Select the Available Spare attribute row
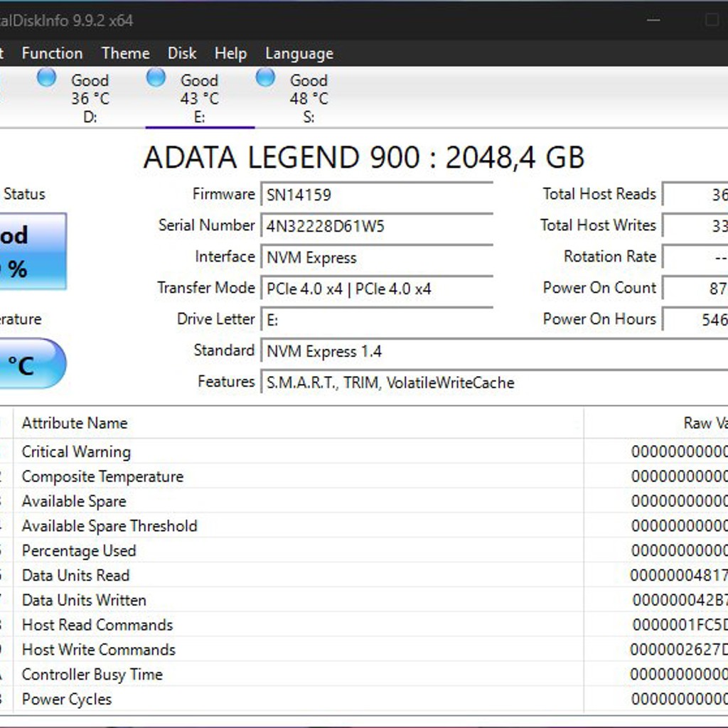Image resolution: width=728 pixels, height=728 pixels. (364, 501)
